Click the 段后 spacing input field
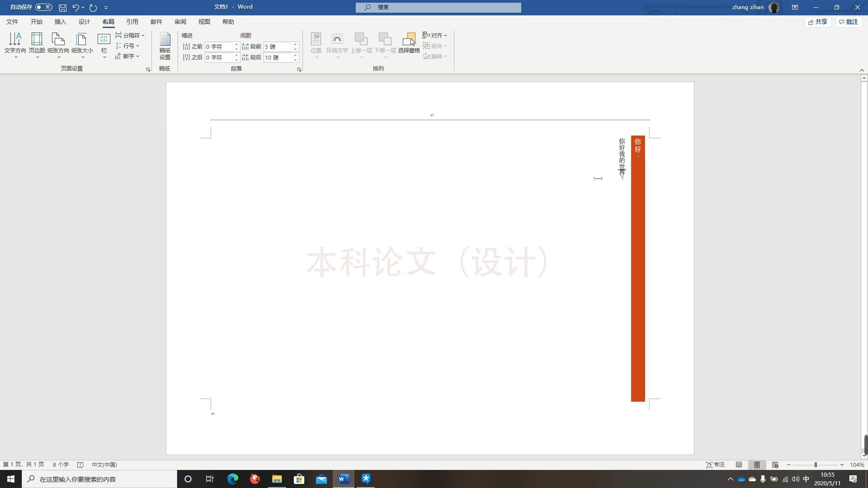 tap(277, 57)
